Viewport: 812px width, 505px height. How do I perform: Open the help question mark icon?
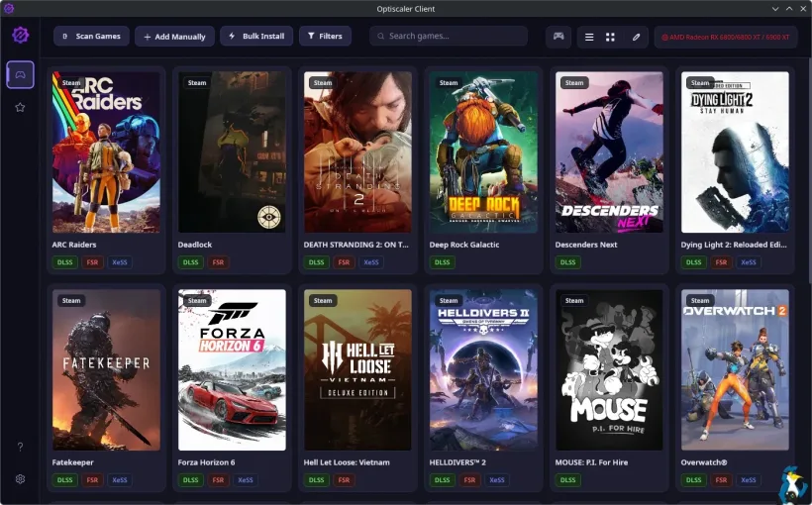coord(20,447)
